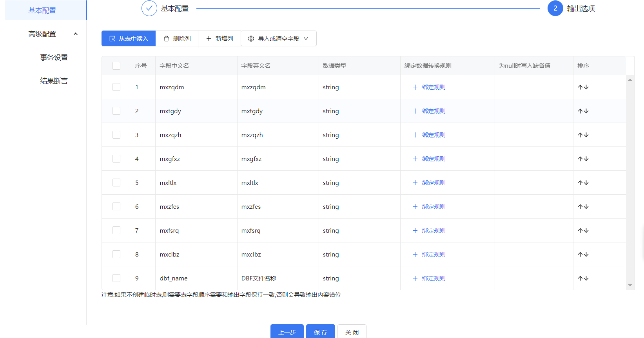This screenshot has height=338, width=644.
Task: Click the 保存 button
Action: tap(320, 332)
